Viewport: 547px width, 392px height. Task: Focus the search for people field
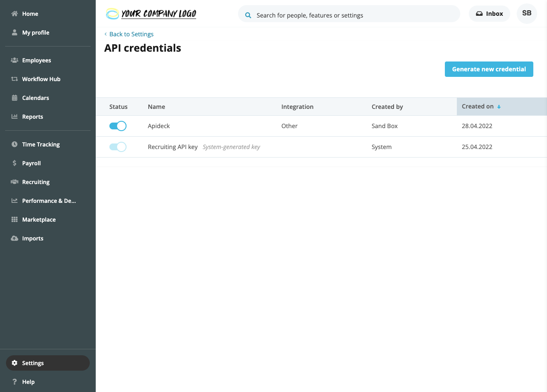(349, 14)
